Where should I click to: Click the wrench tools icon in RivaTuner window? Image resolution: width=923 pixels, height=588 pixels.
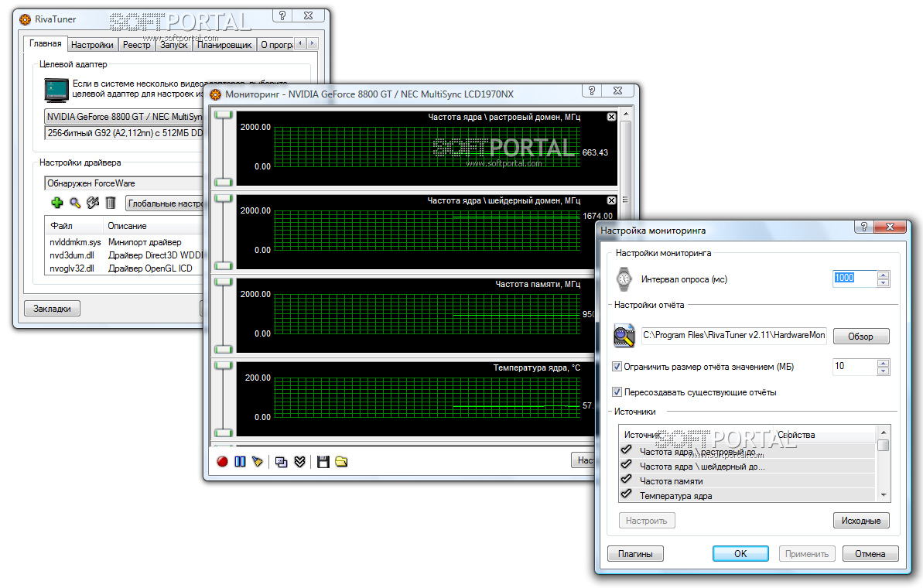pyautogui.click(x=92, y=203)
